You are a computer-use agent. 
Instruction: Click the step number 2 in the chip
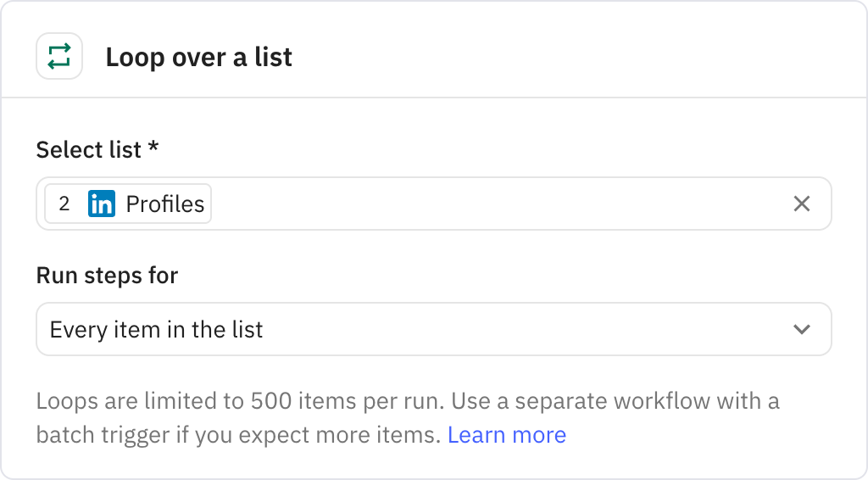pos(64,204)
